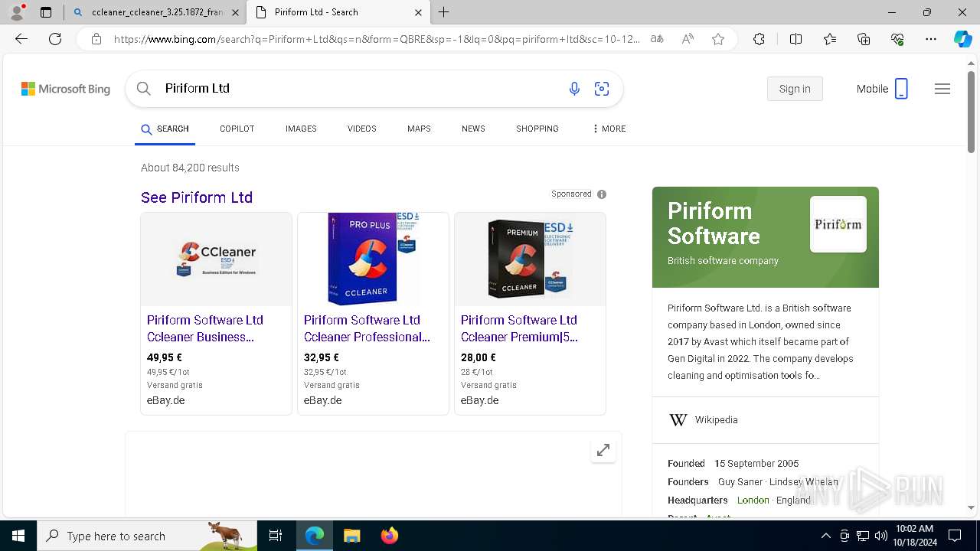Open Ccleaner Business ad link
Image resolution: width=980 pixels, height=551 pixels.
coord(205,328)
